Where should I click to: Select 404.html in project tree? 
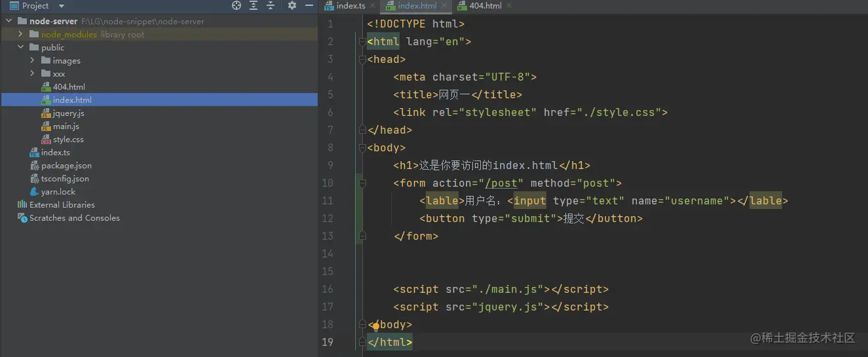tap(69, 86)
